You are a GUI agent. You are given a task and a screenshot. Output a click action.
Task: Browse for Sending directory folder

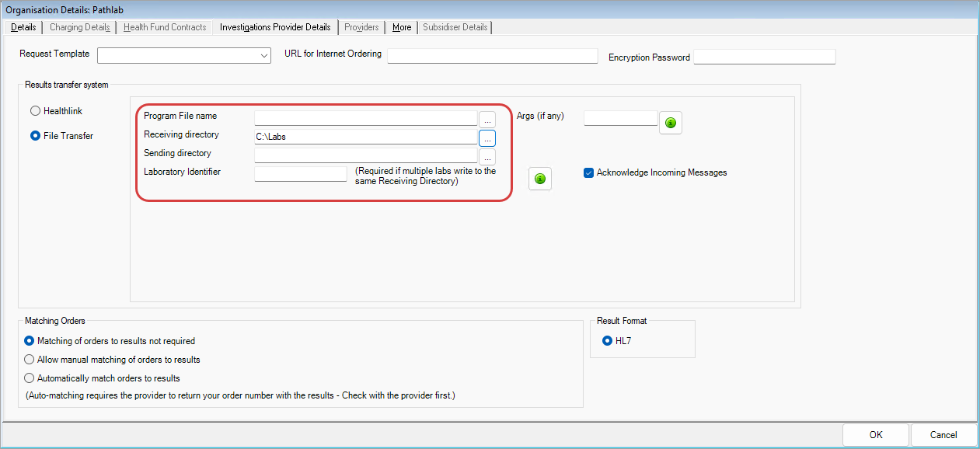[487, 156]
